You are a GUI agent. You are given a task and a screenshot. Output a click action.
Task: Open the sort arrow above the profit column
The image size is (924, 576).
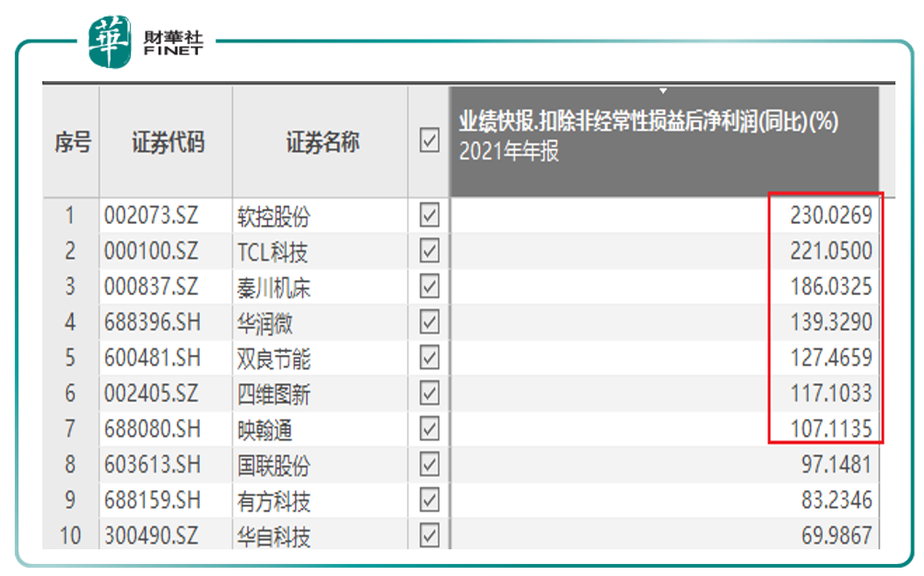click(x=663, y=91)
